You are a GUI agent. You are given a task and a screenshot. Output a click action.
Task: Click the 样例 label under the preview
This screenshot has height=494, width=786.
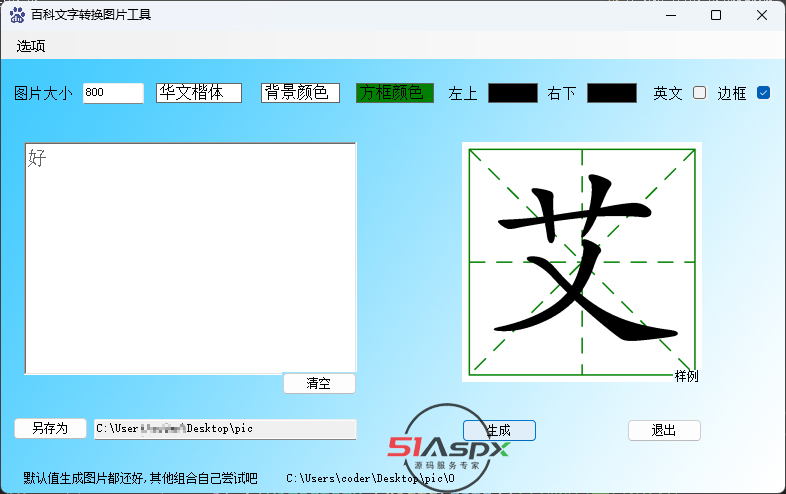[686, 376]
